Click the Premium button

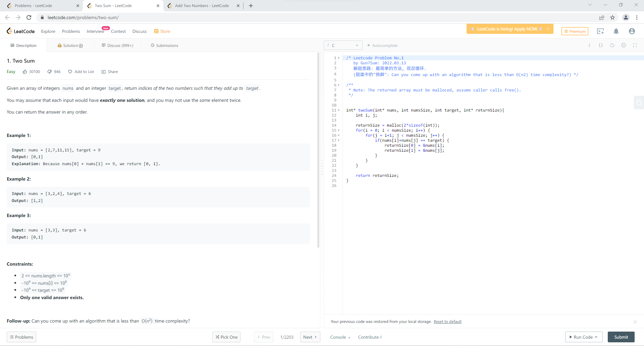pyautogui.click(x=575, y=31)
